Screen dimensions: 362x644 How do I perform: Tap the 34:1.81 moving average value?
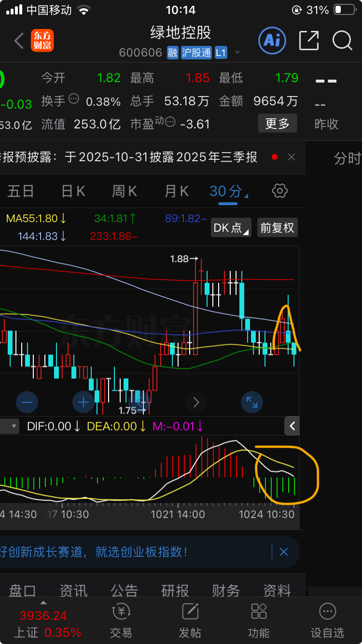[115, 219]
